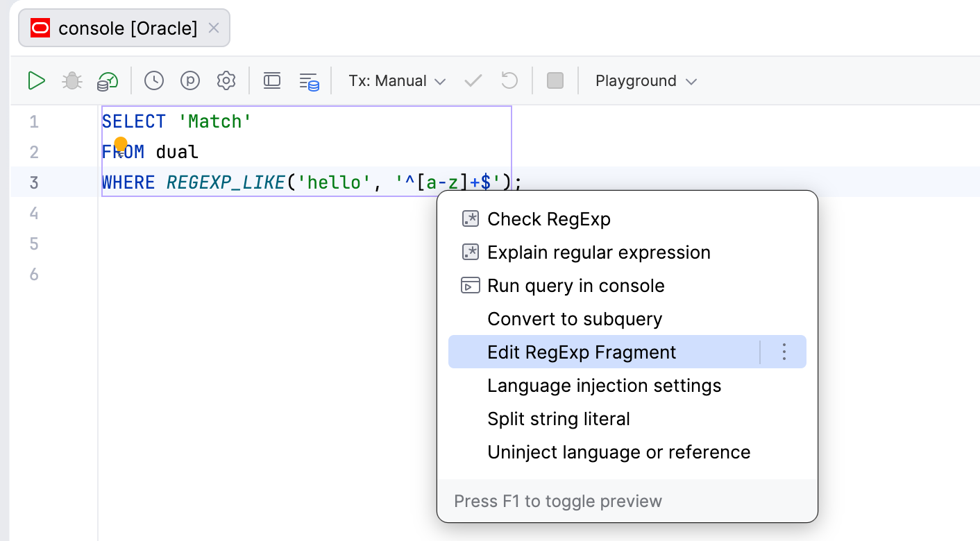Click the yellow intention bulb on line 2
Screen dimensions: 980x541
click(x=121, y=144)
